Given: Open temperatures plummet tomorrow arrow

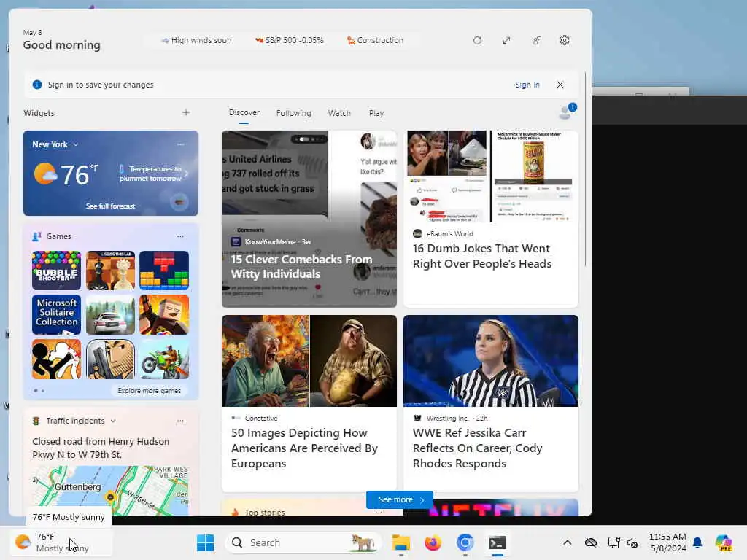Looking at the screenshot, I should (186, 174).
